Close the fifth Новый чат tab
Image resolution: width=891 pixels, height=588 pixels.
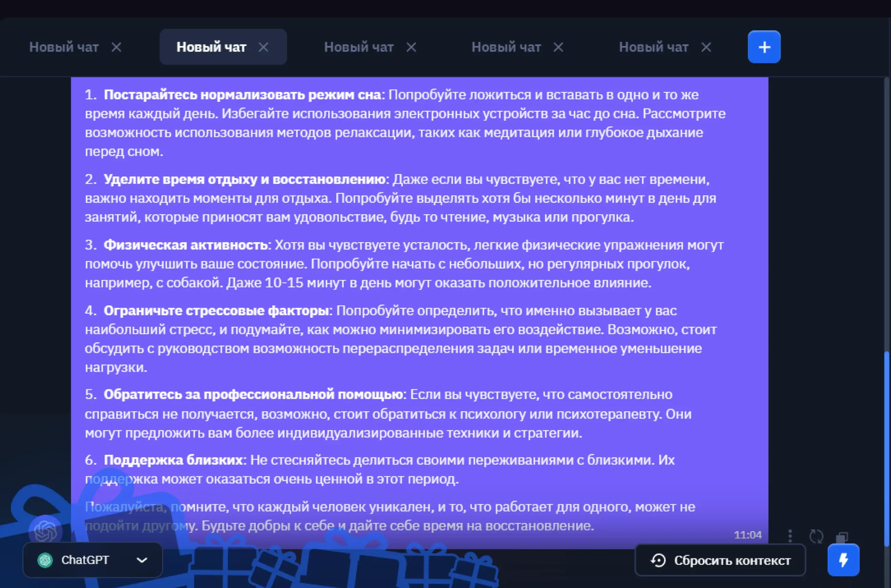tap(706, 47)
